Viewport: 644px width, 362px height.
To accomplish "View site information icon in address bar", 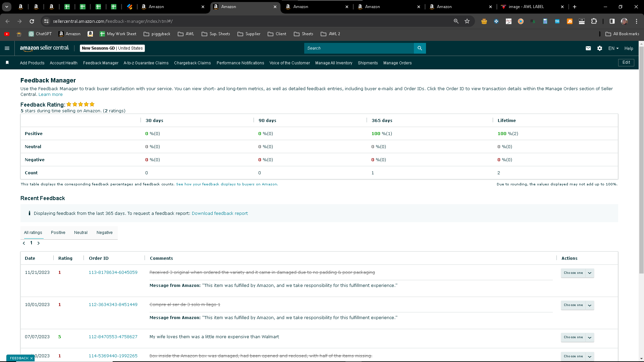I will [46, 21].
